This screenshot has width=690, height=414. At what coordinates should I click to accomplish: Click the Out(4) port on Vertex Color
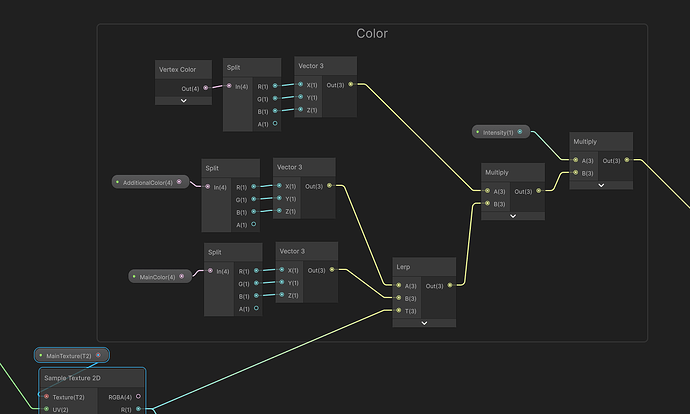tap(206, 88)
